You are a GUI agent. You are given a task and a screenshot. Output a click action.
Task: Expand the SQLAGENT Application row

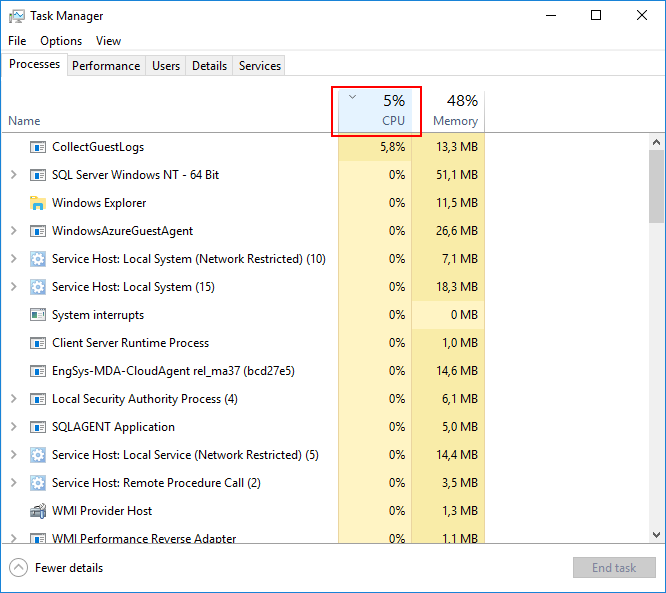click(14, 427)
